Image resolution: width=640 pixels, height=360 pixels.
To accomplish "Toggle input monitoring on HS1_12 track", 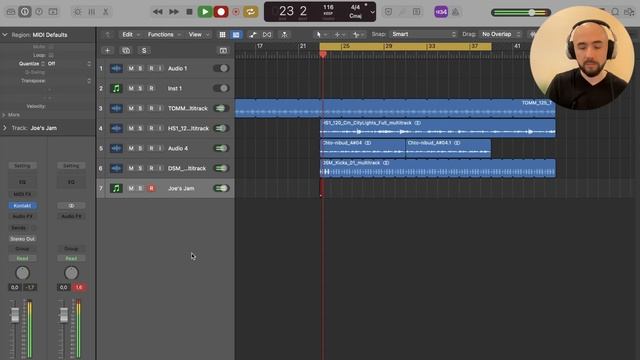I will coord(160,129).
